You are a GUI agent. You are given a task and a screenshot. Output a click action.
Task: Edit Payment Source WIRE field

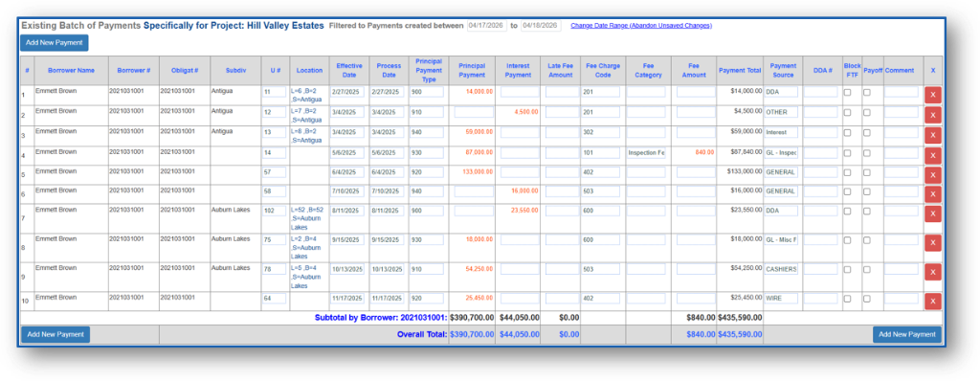pos(781,299)
